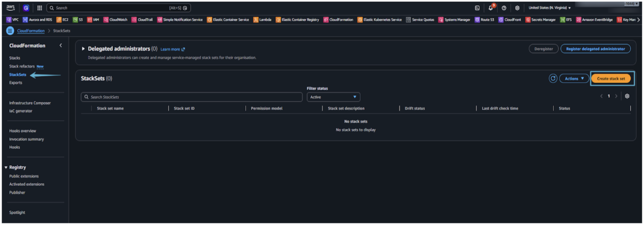The image size is (644, 225).
Task: Collapse the Registry sidebar section
Action: pos(6,168)
